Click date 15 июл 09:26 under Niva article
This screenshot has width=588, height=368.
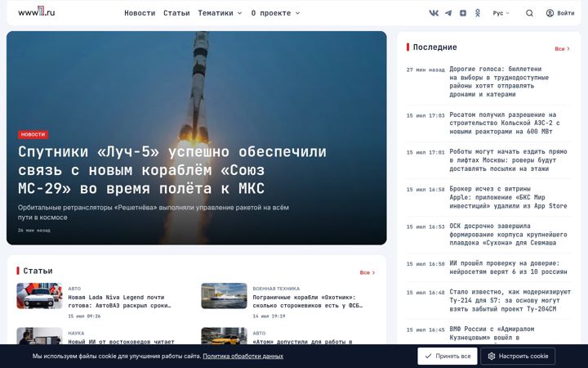click(84, 316)
